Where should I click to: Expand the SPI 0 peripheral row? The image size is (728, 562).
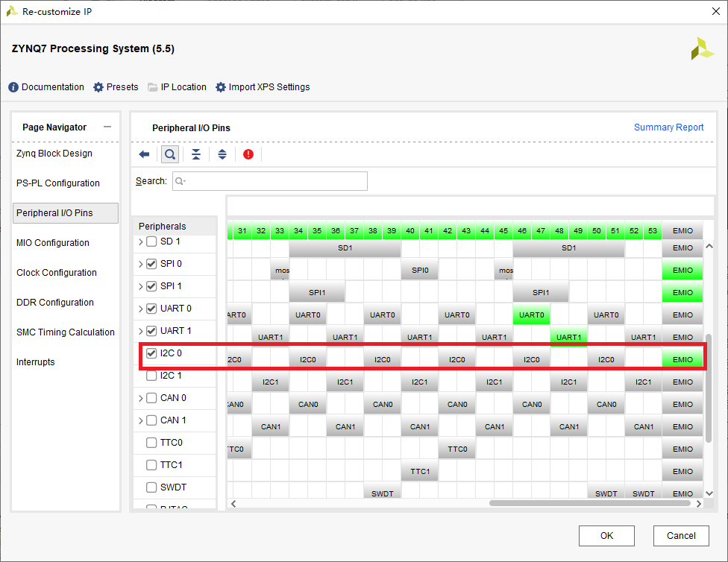(x=141, y=264)
